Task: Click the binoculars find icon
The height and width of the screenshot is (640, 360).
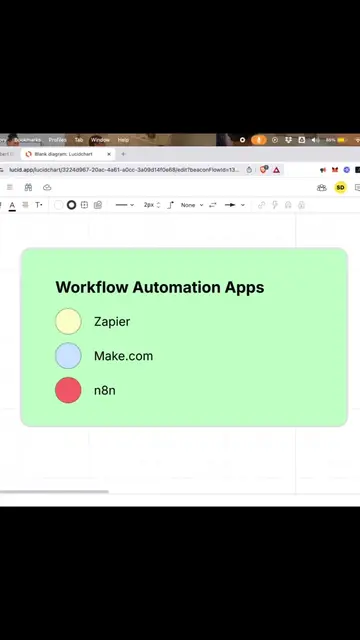Action: pos(28,187)
